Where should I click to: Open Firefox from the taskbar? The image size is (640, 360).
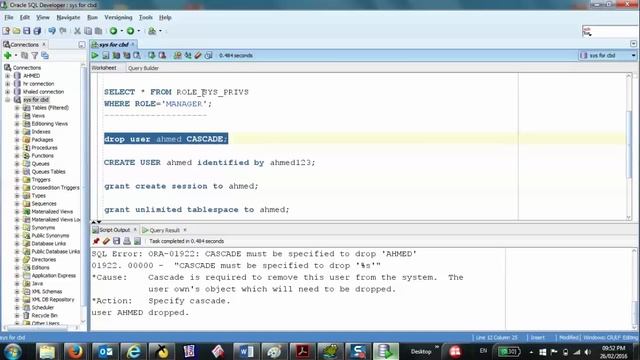(75, 351)
